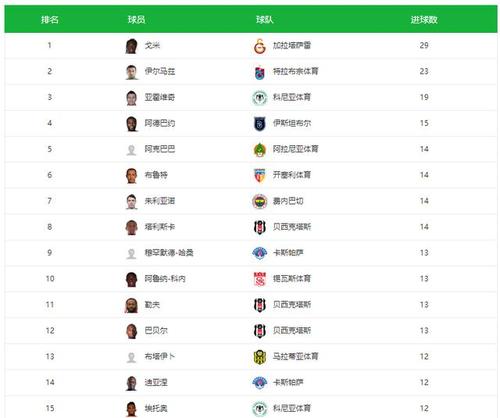Image resolution: width=500 pixels, height=418 pixels.
Task: Select the yellow-black Malatyaspor badge in row 13
Action: point(260,357)
